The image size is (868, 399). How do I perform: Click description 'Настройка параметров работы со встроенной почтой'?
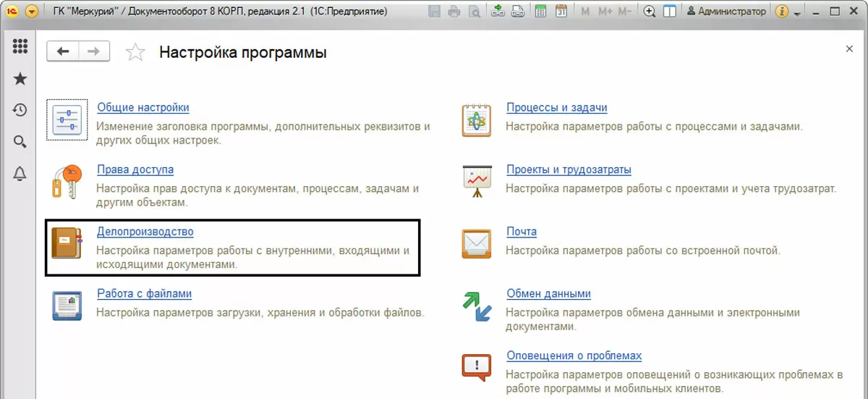[x=643, y=251]
